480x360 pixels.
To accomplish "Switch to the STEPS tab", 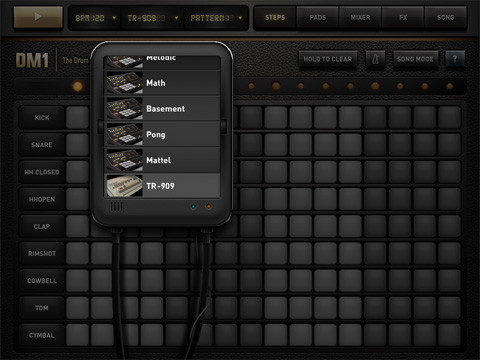I will click(275, 17).
